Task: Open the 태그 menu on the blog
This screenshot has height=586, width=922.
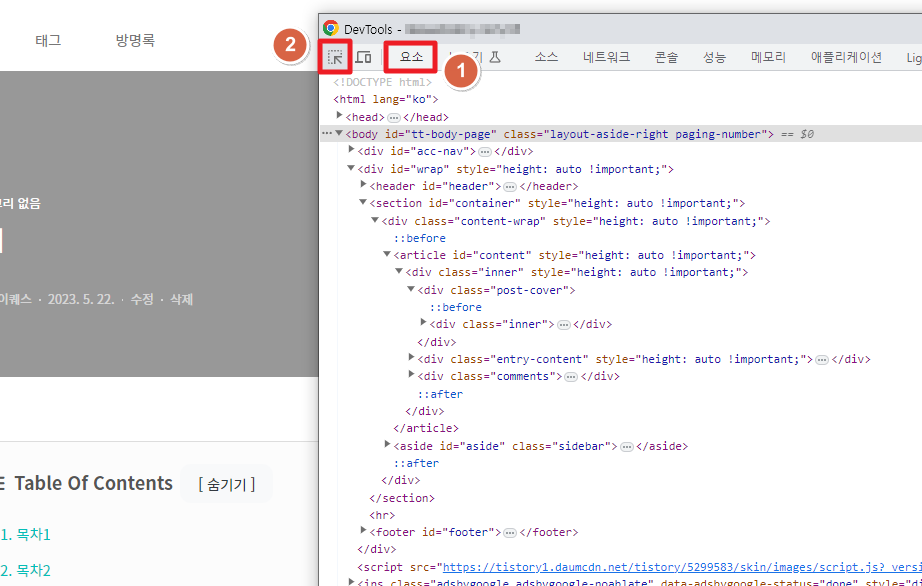Action: pos(48,41)
